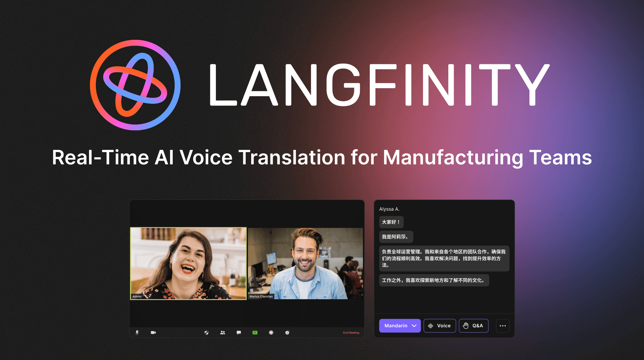This screenshot has height=360, width=644.
Task: Open the participants list
Action: (222, 332)
